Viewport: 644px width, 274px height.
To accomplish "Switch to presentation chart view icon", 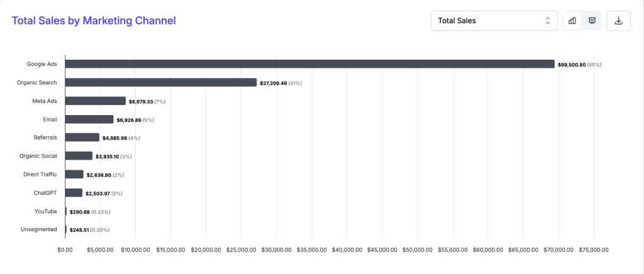I will tap(592, 21).
